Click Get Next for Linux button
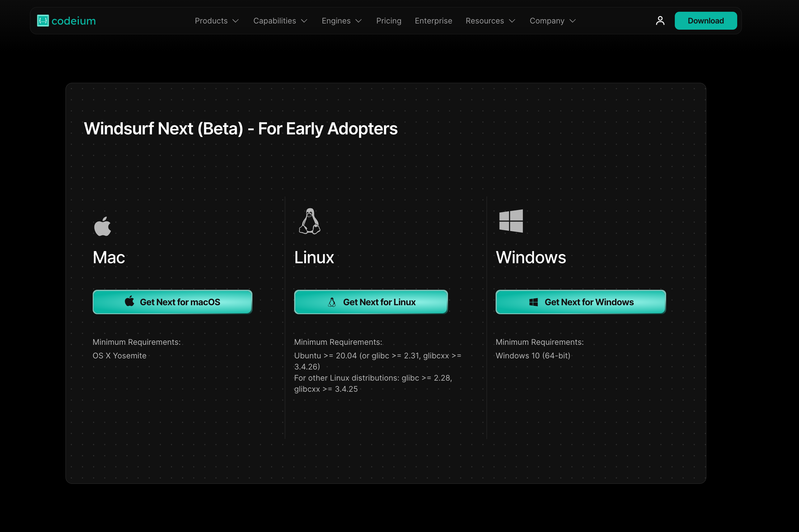The image size is (799, 532). (x=370, y=302)
